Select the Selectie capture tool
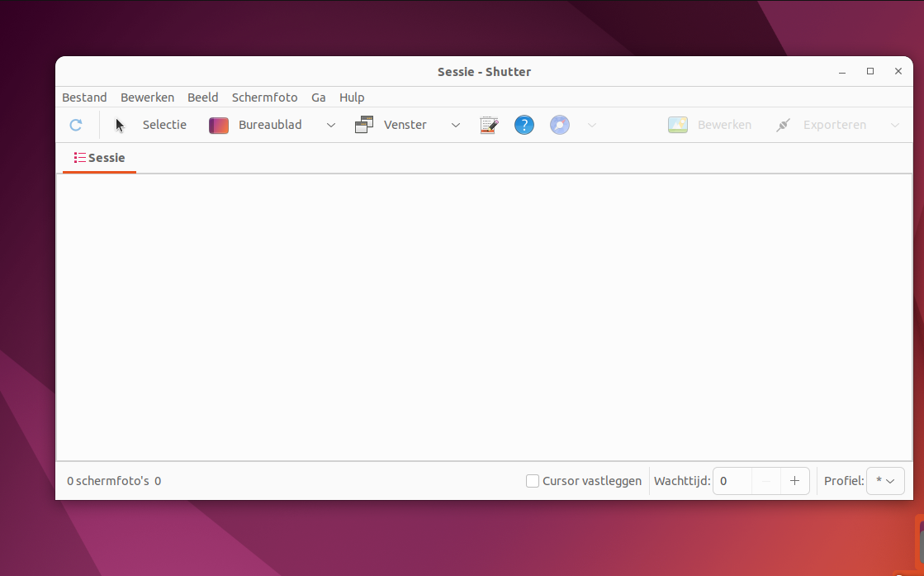This screenshot has height=576, width=924. [x=151, y=125]
